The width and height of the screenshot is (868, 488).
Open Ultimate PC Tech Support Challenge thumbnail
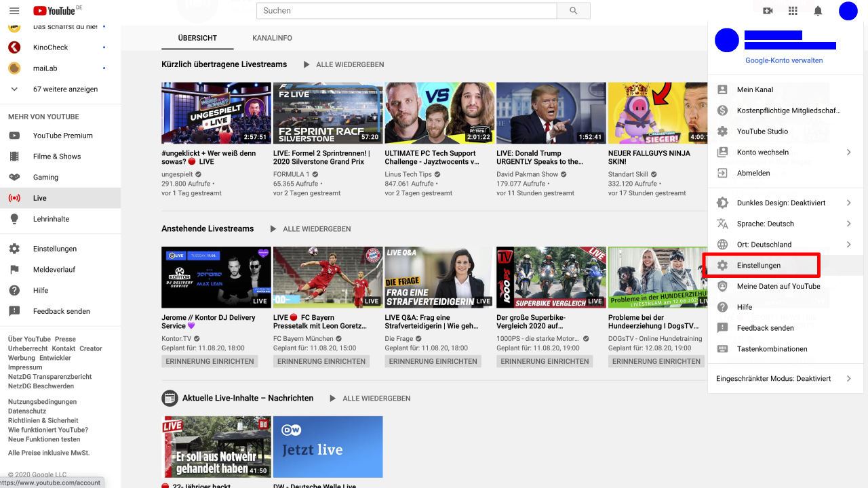click(x=439, y=113)
